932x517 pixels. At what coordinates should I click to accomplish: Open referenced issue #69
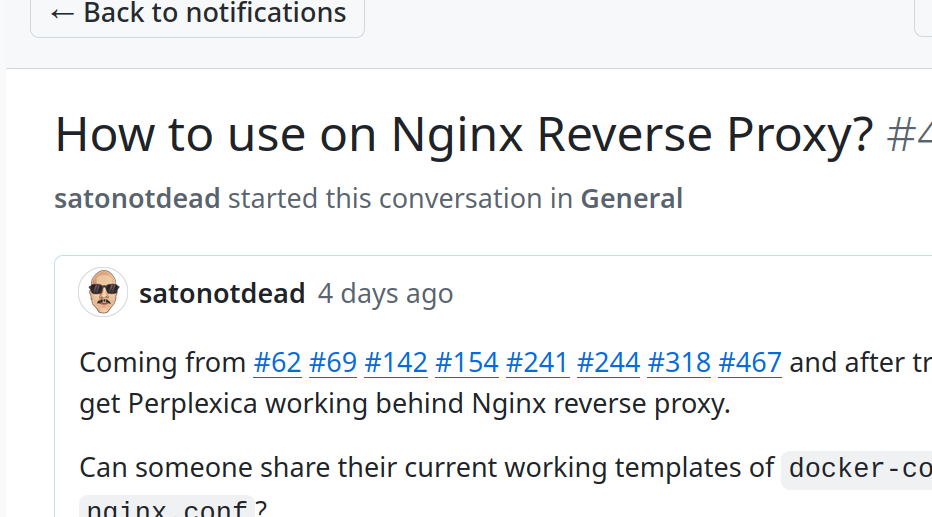tap(333, 362)
